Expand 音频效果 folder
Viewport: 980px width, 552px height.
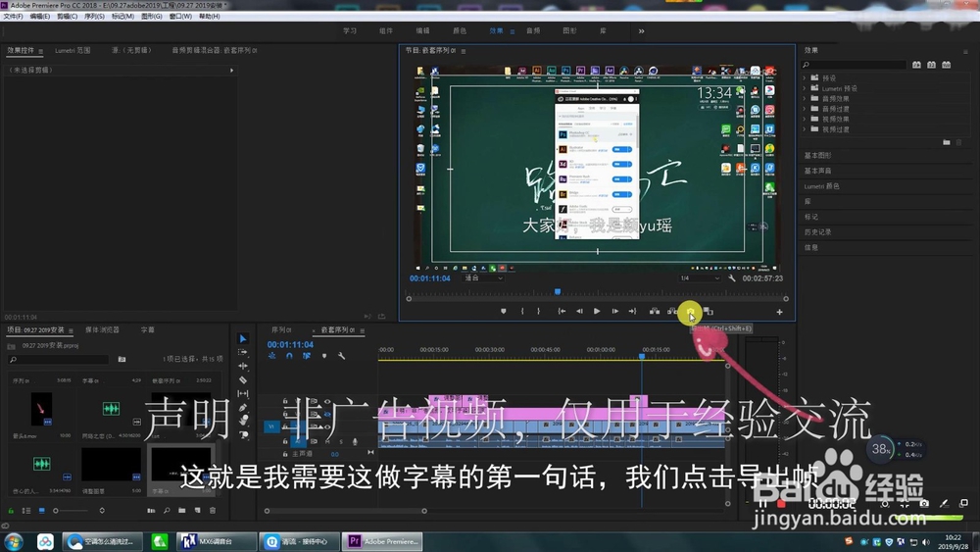click(x=805, y=98)
